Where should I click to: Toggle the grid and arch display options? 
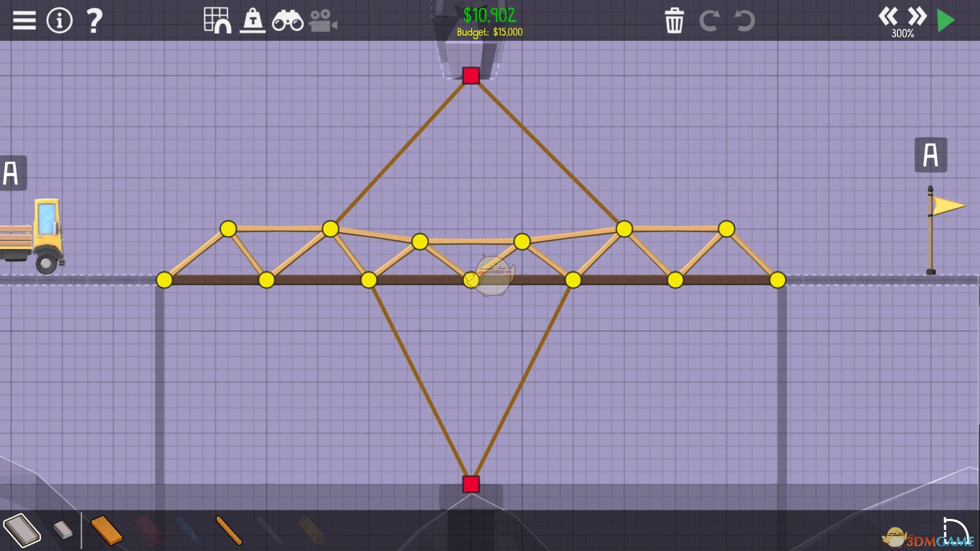coord(217,20)
